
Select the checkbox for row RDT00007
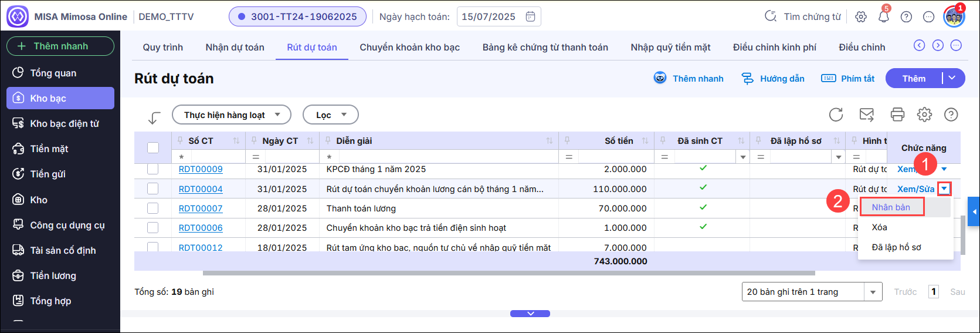pos(153,208)
